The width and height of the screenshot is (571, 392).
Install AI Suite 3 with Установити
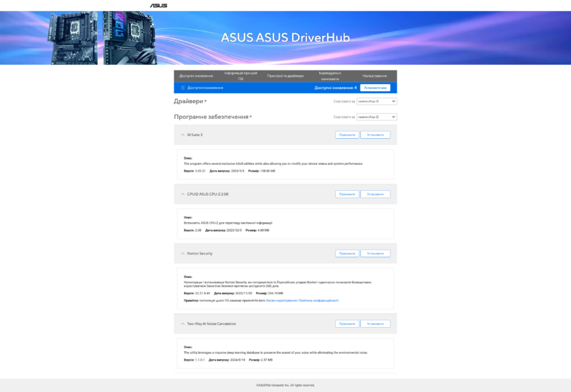tap(375, 135)
